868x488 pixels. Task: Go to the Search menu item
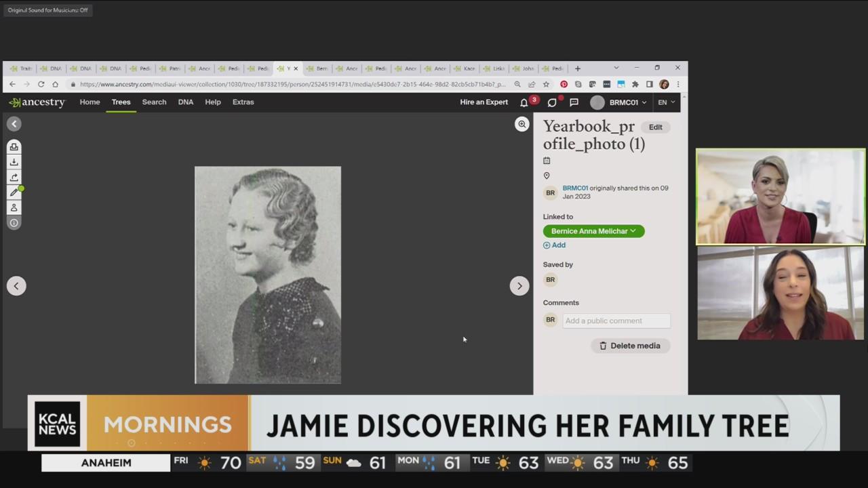pos(154,102)
